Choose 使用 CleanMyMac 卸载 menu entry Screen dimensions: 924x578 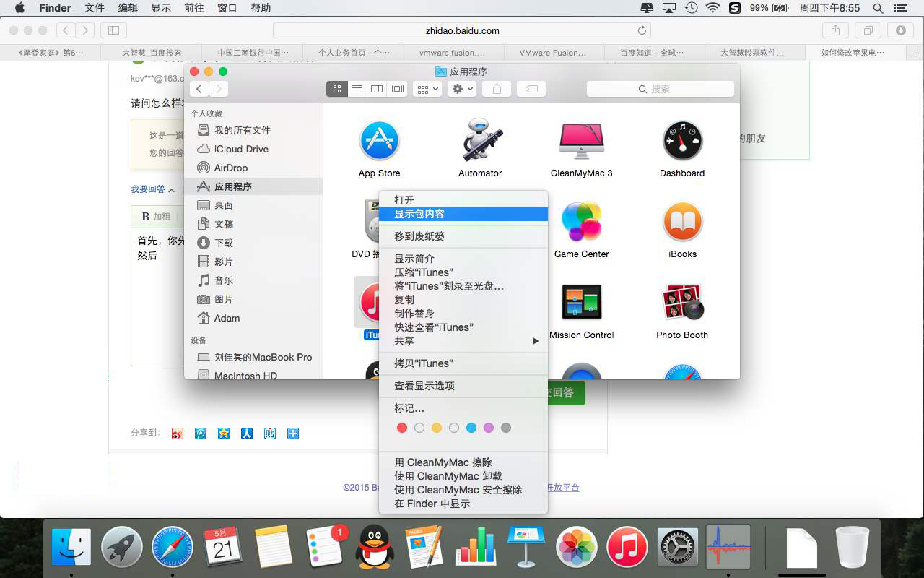tap(463, 476)
